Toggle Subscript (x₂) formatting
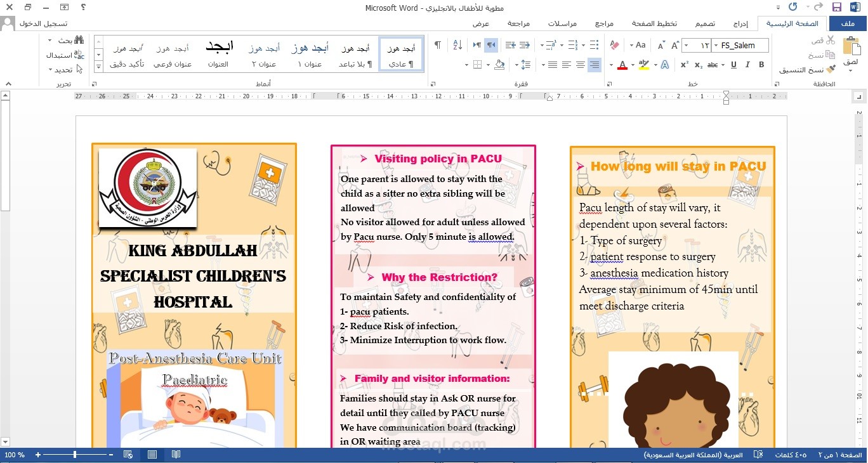The image size is (868, 463). (x=698, y=65)
